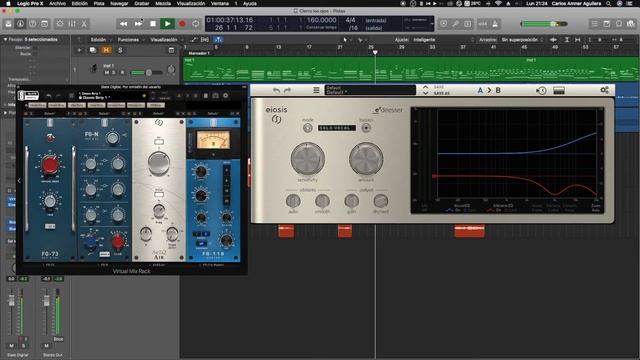Open the e2deesser Default preset dropdown
640x360 pixels.
370,90
